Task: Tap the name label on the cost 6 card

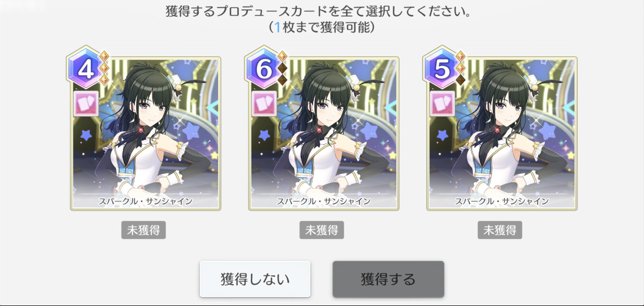Action: [324, 201]
